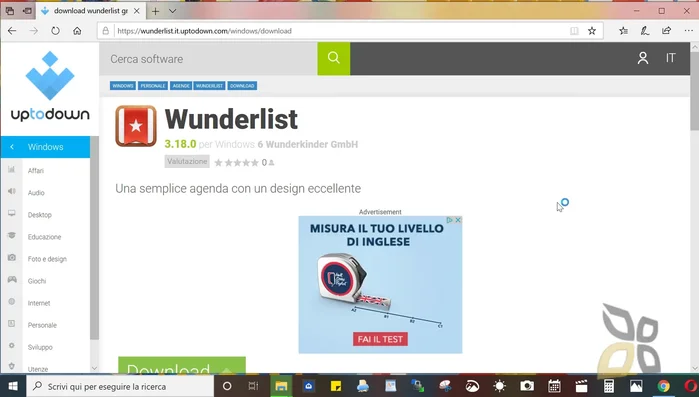Click the Add notes pen icon
Viewport: 699px width, 397px height.
tap(645, 31)
